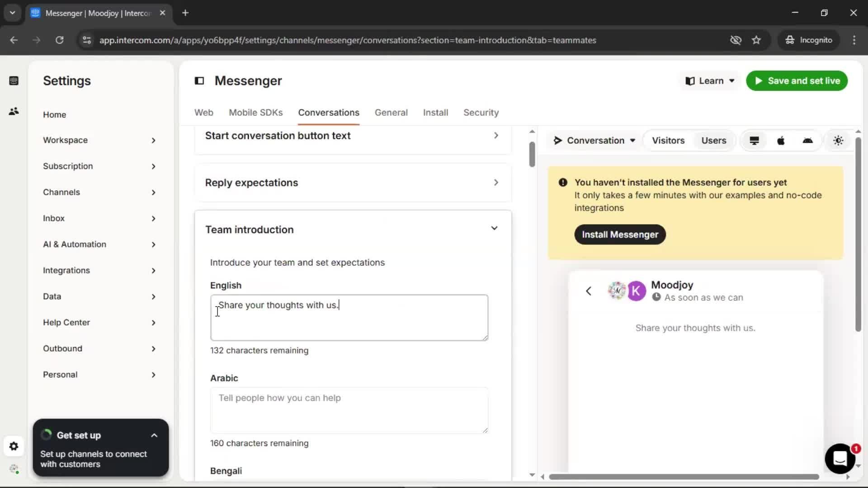Click the back arrow in Messenger preview
This screenshot has width=868, height=488.
[588, 291]
